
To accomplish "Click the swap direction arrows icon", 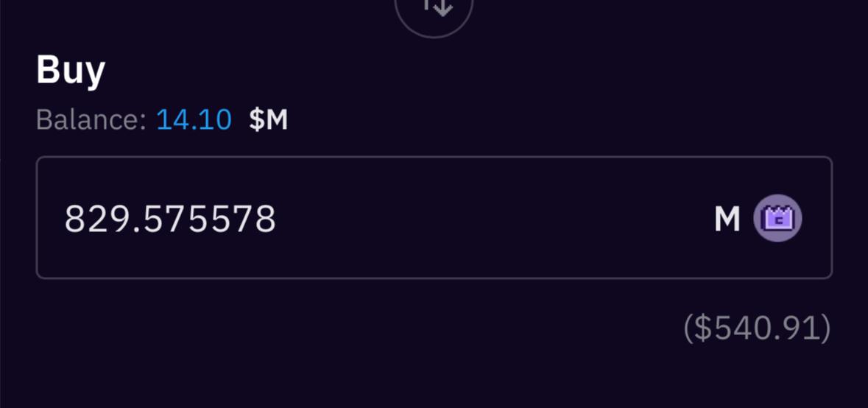I will click(x=434, y=9).
